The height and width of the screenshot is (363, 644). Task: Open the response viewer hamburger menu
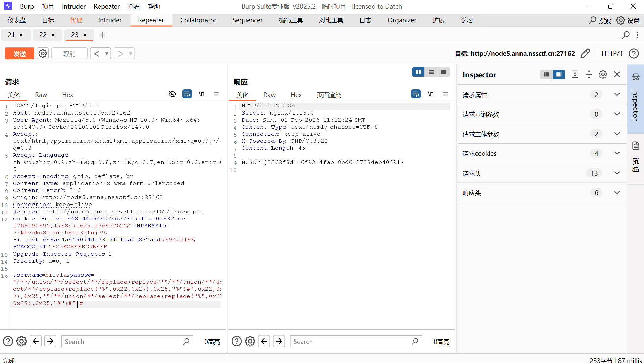point(445,94)
